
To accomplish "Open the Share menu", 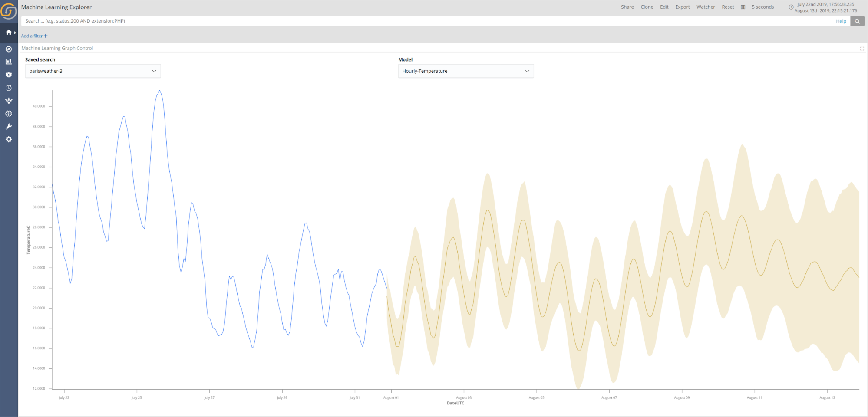I will [x=627, y=7].
